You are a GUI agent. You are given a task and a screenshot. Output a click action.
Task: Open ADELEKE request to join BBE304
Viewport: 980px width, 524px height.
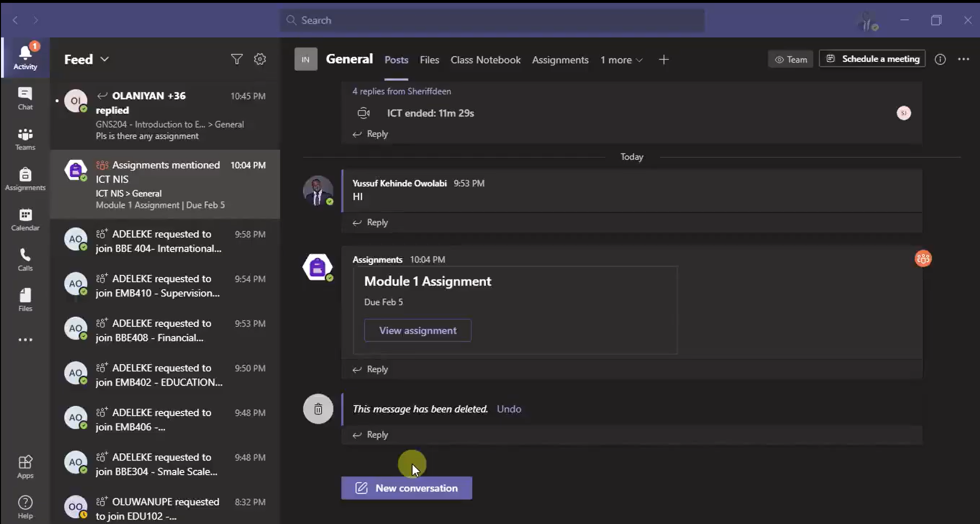tap(165, 464)
